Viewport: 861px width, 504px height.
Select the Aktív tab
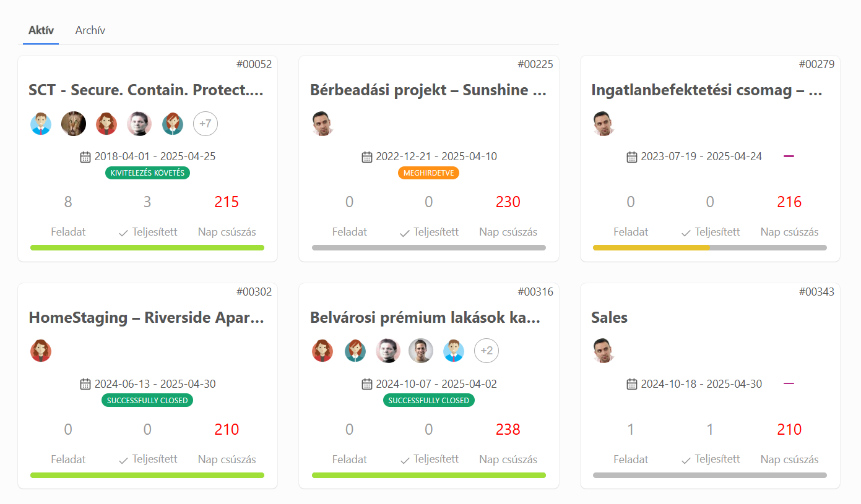[x=40, y=29]
